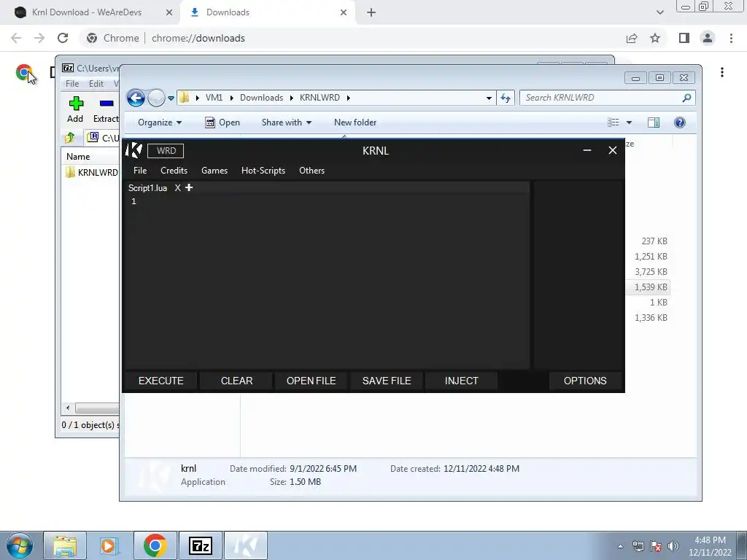
Task: Open the Organize dropdown
Action: [x=160, y=122]
